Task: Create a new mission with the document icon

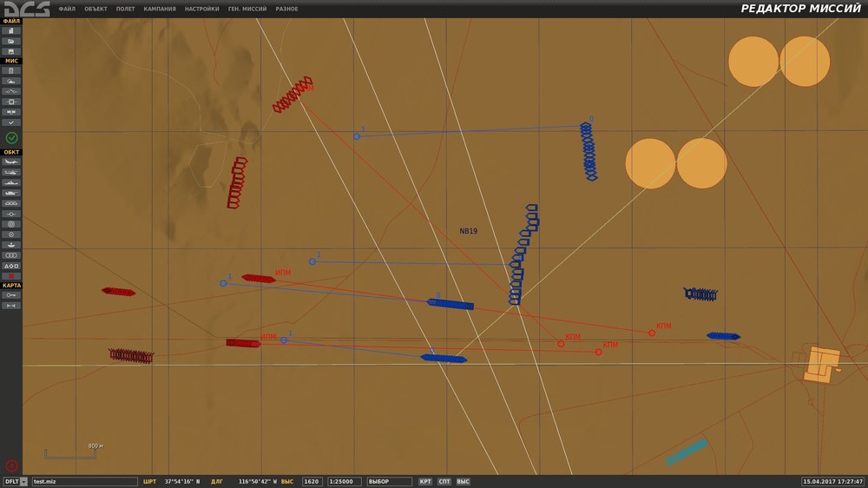Action: 11,31
